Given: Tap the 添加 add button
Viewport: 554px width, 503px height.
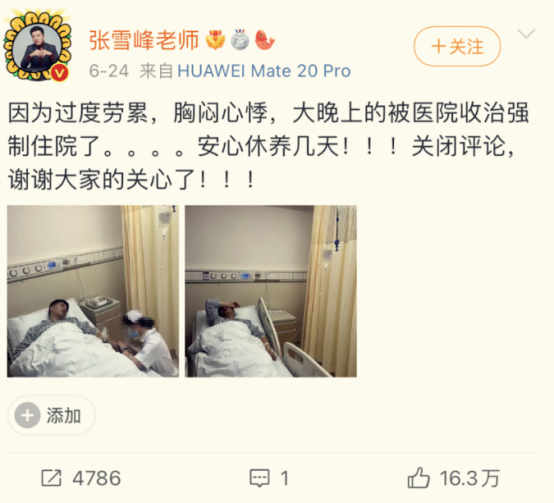Looking at the screenshot, I should tap(52, 415).
